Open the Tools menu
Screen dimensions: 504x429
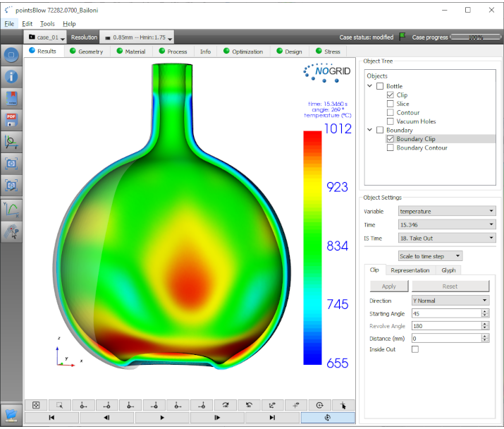pyautogui.click(x=47, y=24)
